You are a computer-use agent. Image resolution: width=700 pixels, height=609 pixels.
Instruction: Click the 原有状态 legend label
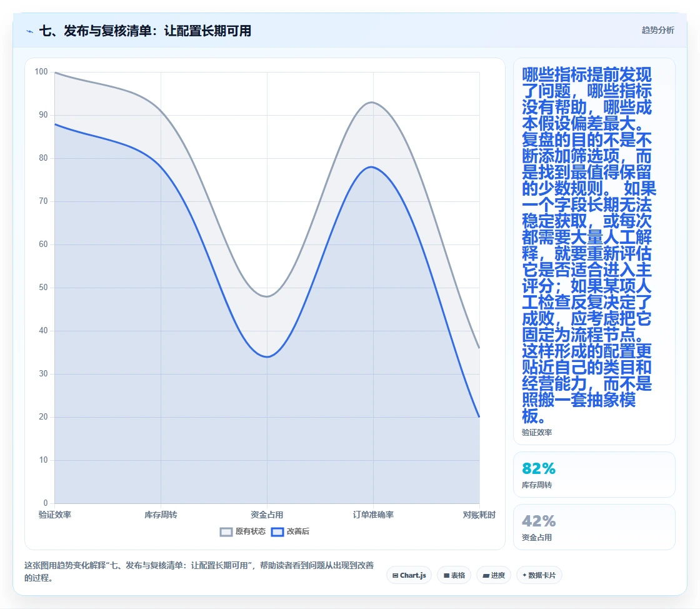coord(251,531)
